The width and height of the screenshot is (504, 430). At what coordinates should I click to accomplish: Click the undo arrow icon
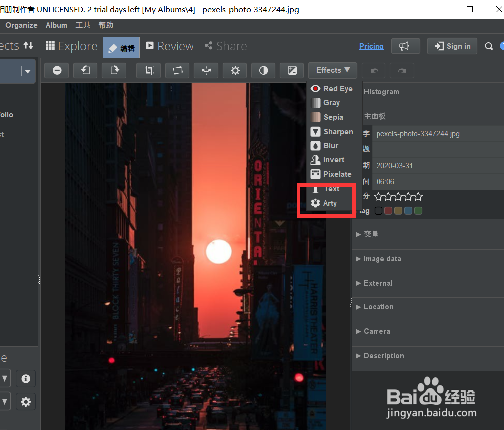click(374, 70)
